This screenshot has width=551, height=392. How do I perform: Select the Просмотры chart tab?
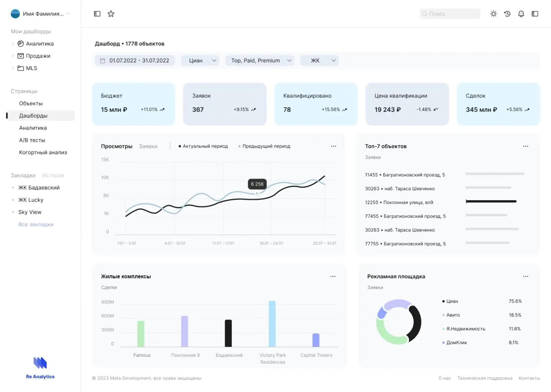pos(116,146)
